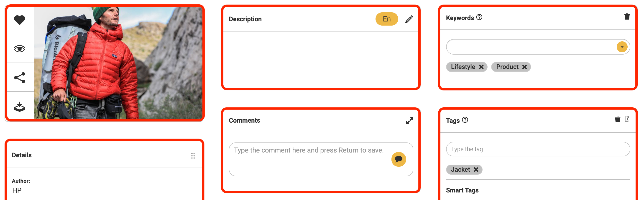Focus the Type the tag field
Viewport: 644px width, 200px height.
pos(538,149)
